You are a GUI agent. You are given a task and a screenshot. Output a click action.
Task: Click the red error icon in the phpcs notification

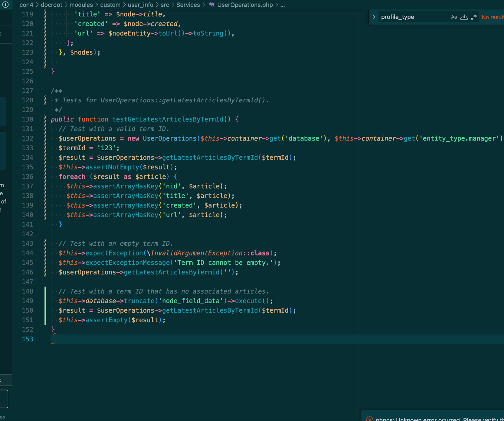point(370,419)
